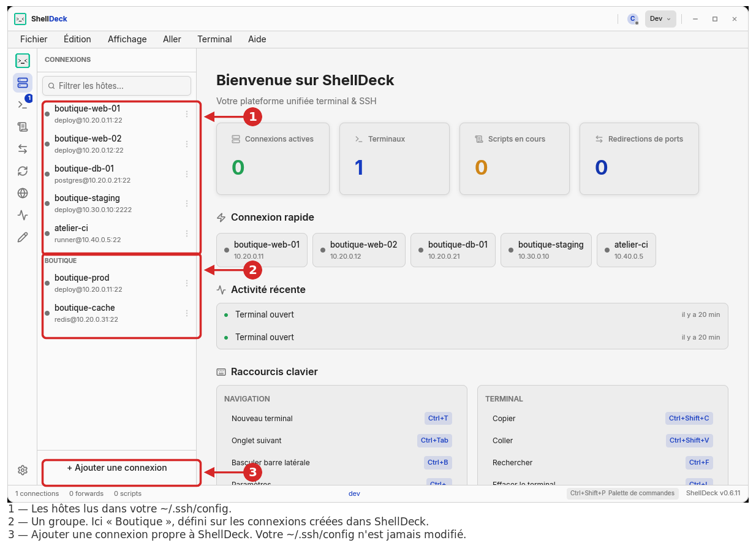This screenshot has width=756, height=548.
Task: Click the Ctrl+Shift+V shortcut badge
Action: coord(689,441)
